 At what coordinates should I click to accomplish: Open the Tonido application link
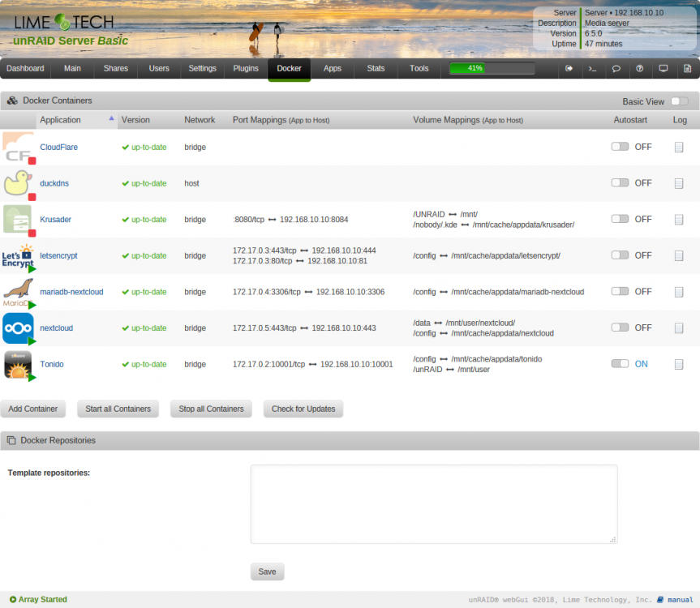point(52,364)
